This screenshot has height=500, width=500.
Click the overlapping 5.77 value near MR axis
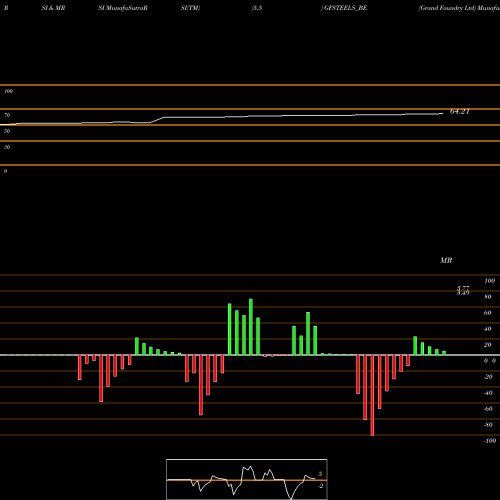click(463, 288)
